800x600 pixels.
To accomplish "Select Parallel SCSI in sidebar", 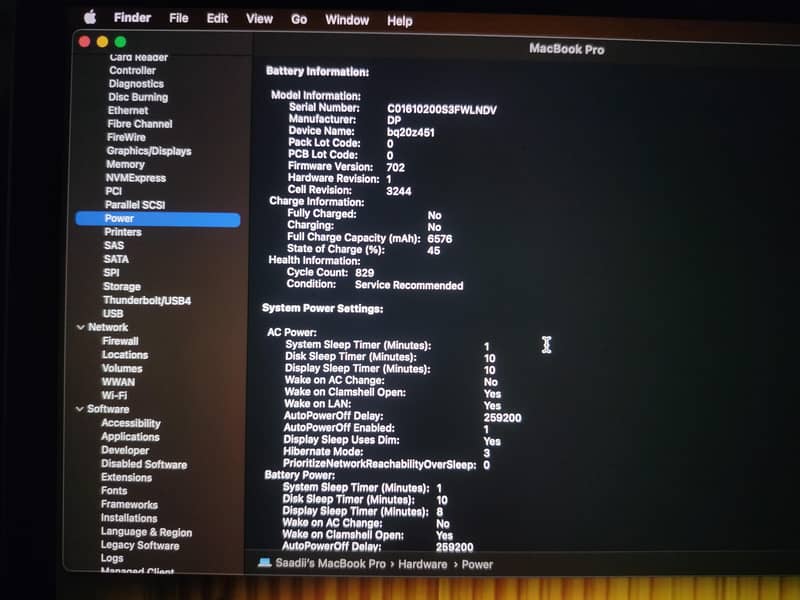I will (x=135, y=205).
